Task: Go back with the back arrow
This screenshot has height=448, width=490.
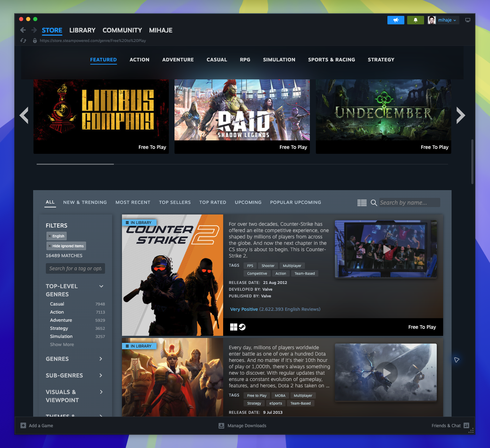Action: coord(23,30)
